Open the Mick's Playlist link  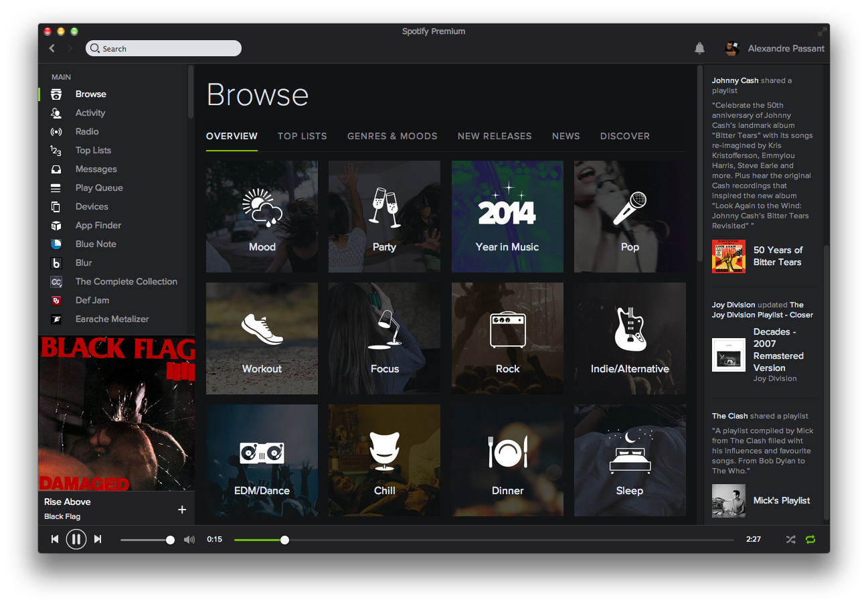[x=781, y=500]
